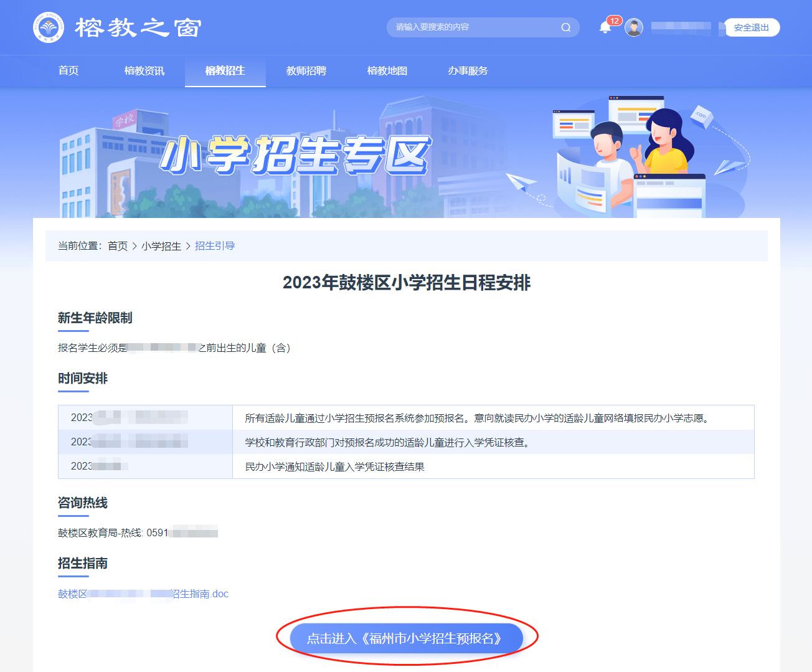This screenshot has height=672, width=812.
Task: Click 首页 in the breadcrumb path
Action: [118, 246]
